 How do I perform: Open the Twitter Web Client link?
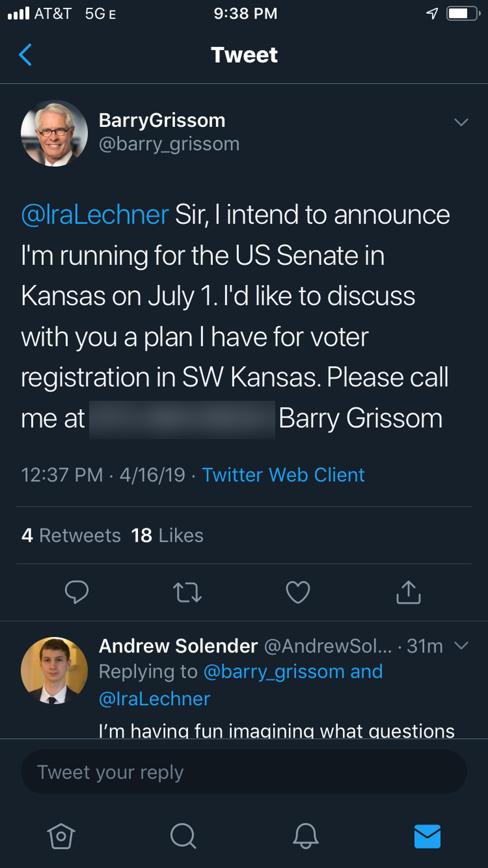tap(283, 475)
